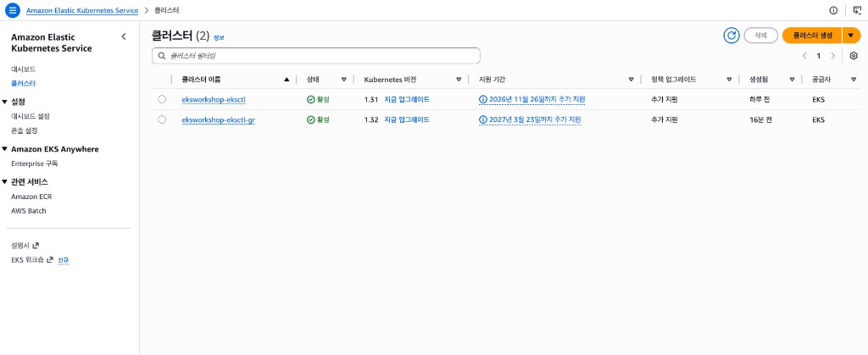Click 클러스터 breadcrumb text
Image resolution: width=868 pixels, height=355 pixels.
(167, 10)
